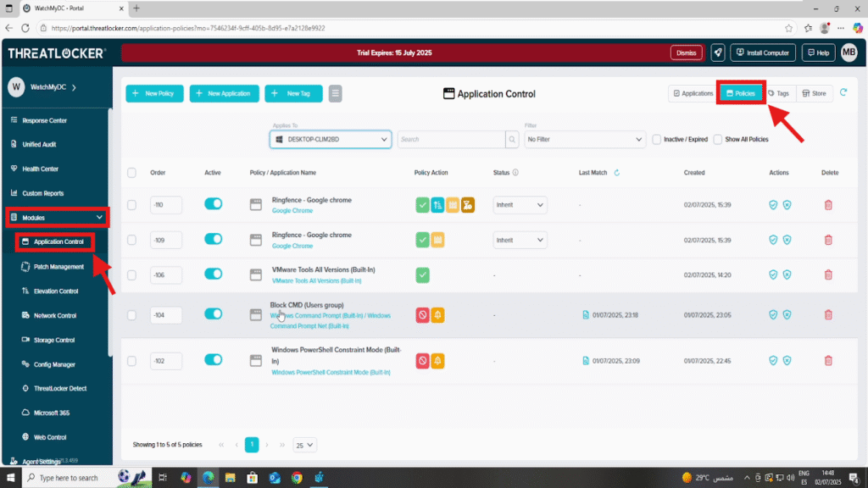Open the Help button
The image size is (868, 488).
pyautogui.click(x=818, y=53)
